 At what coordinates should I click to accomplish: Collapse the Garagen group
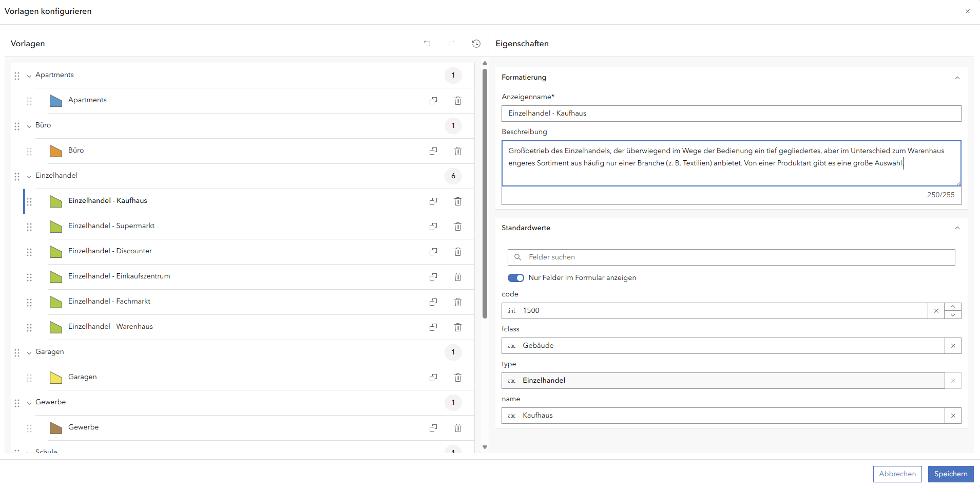[x=29, y=353]
